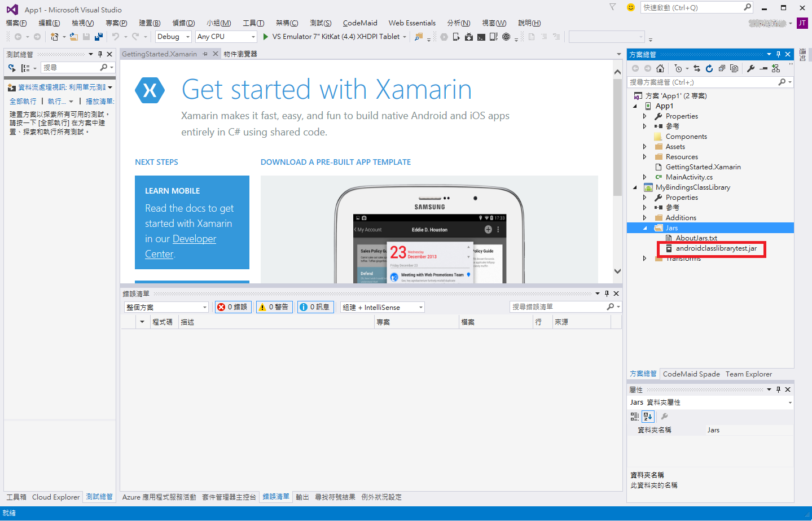Switch to the CodeMaid Spade tab
Screen dimensions: 812x521
(691, 374)
